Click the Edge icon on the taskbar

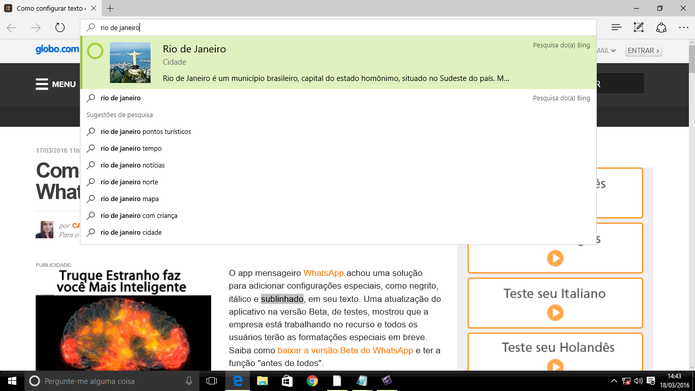[x=238, y=381]
